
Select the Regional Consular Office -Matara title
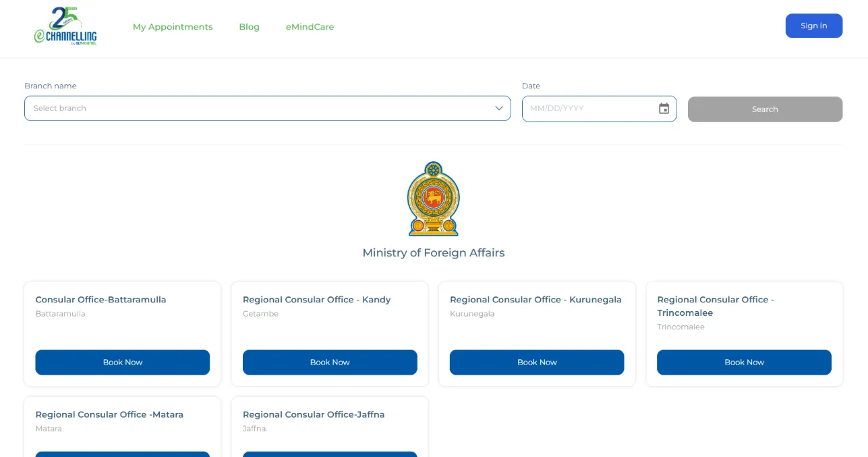[109, 414]
